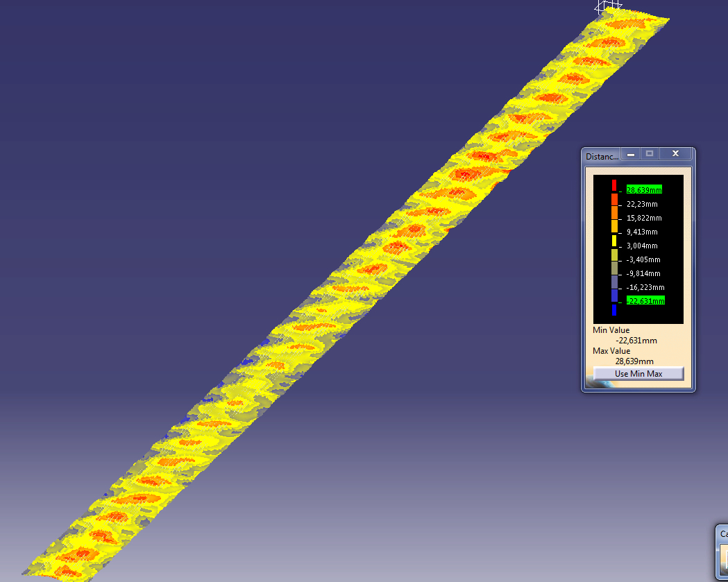
Task: Select the 15,822mm threshold label
Action: [644, 218]
